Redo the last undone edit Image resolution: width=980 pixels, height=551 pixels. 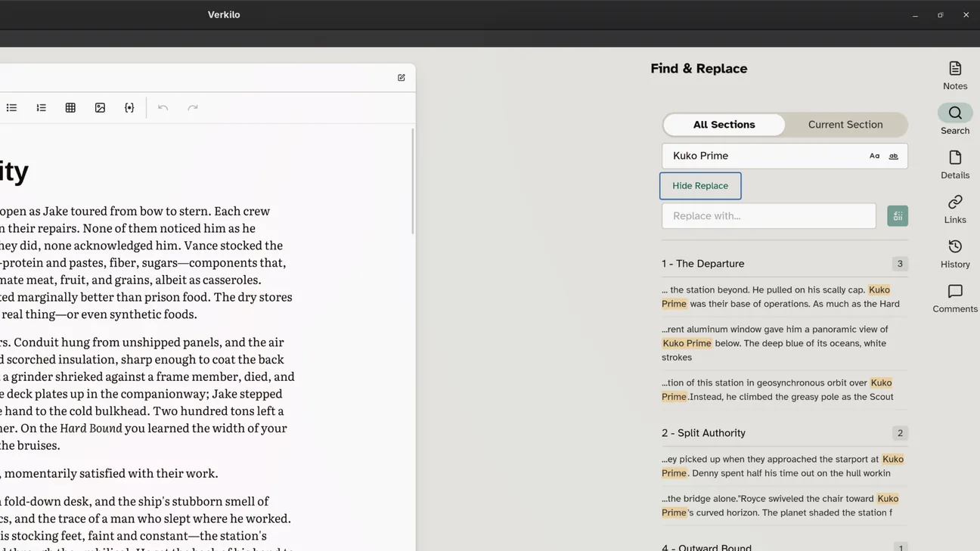click(193, 108)
